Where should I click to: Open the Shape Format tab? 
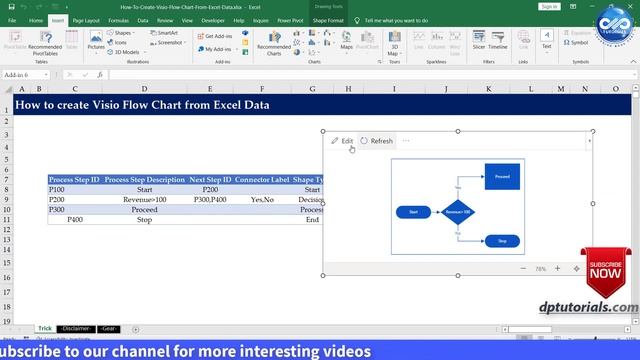click(328, 20)
